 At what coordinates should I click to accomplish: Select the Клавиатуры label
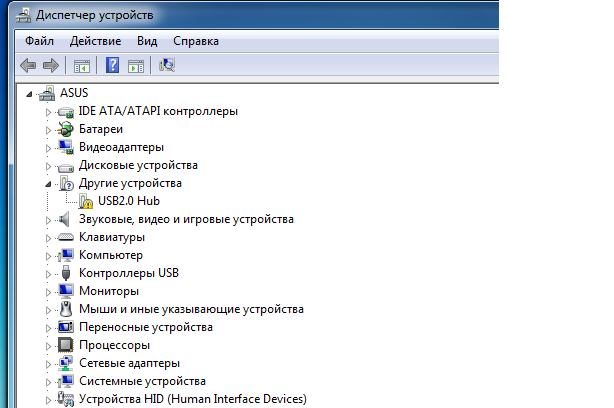pyautogui.click(x=112, y=237)
